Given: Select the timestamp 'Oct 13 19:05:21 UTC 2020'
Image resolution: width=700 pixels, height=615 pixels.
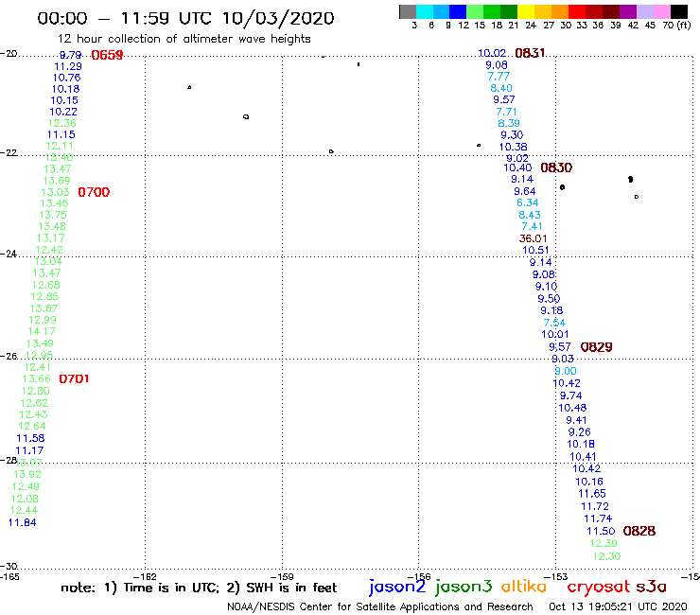Looking at the screenshot, I should tap(618, 606).
